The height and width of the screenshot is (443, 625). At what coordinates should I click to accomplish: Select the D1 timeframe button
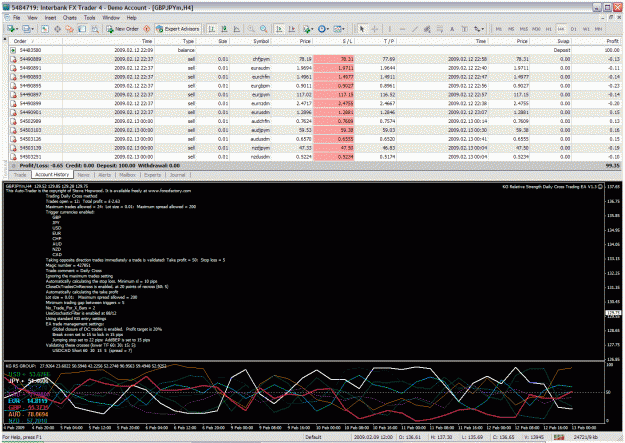pyautogui.click(x=574, y=29)
